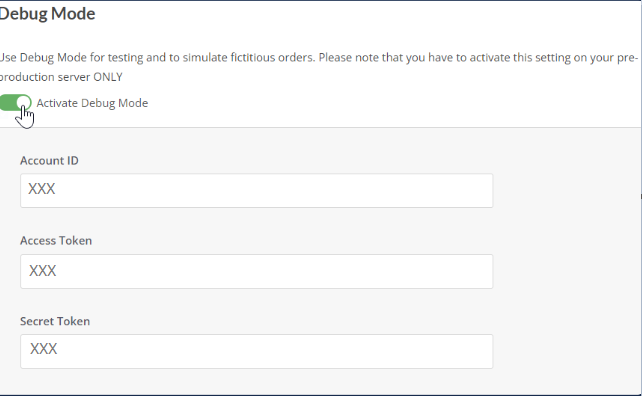Select the "Activate Debug Mode" label text

92,103
